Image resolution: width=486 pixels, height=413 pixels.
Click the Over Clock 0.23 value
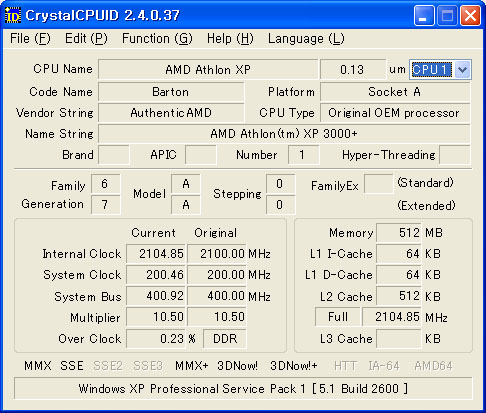tap(155, 339)
